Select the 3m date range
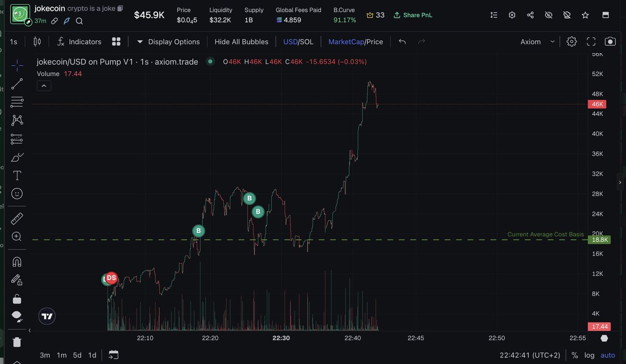The width and height of the screenshot is (626, 364). 45,355
